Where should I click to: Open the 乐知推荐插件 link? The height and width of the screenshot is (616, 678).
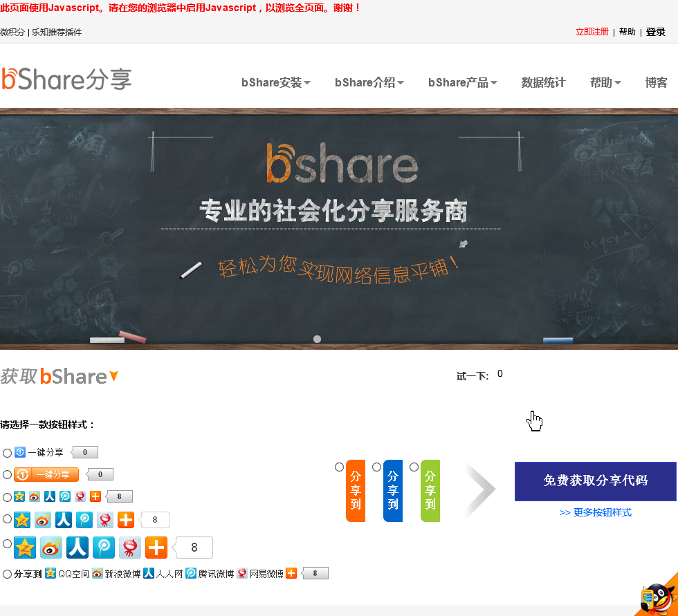click(57, 32)
